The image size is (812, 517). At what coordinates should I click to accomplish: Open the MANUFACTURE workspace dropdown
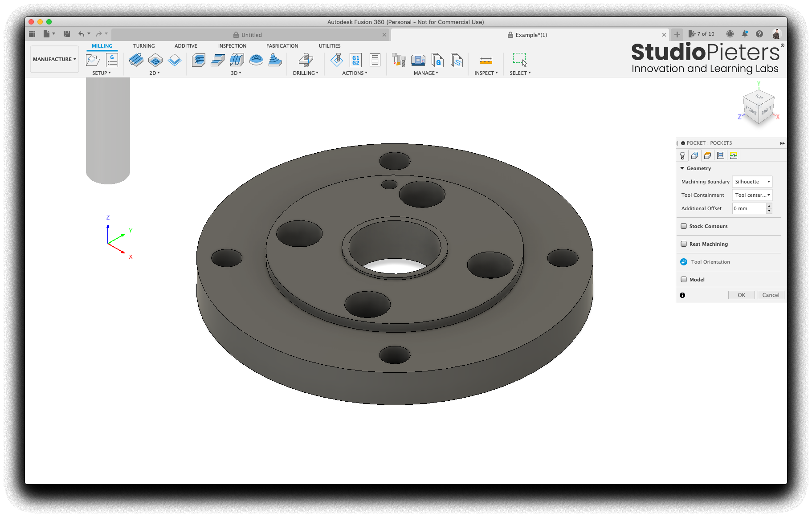54,59
